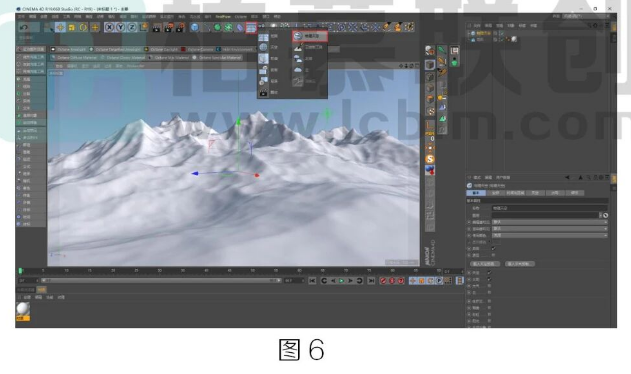Open Edit Render Settings icon
This screenshot has width=631, height=374.
click(180, 27)
